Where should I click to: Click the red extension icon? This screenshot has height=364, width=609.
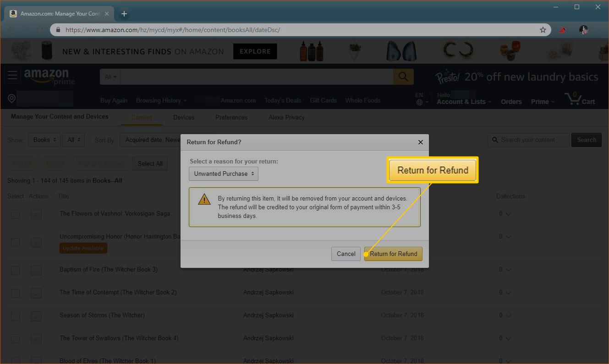(x=562, y=30)
